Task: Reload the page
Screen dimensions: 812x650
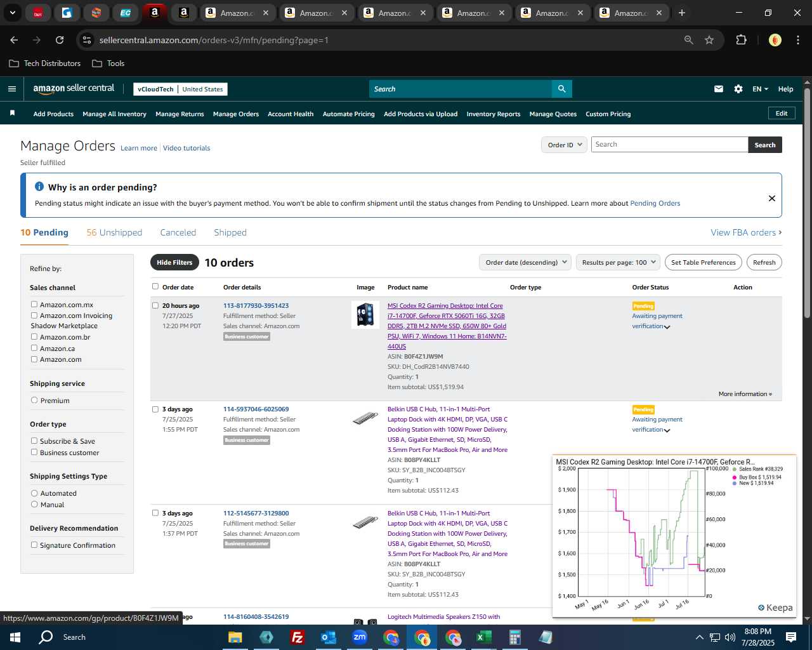Action: pos(60,40)
